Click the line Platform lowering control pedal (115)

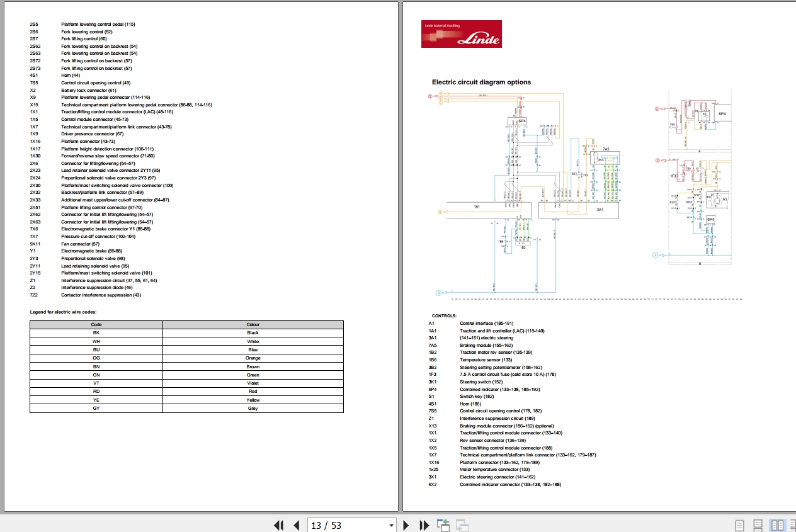pyautogui.click(x=98, y=24)
